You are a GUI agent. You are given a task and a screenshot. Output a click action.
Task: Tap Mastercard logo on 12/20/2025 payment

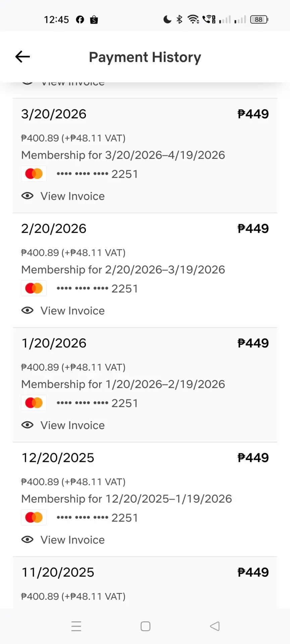(34, 518)
